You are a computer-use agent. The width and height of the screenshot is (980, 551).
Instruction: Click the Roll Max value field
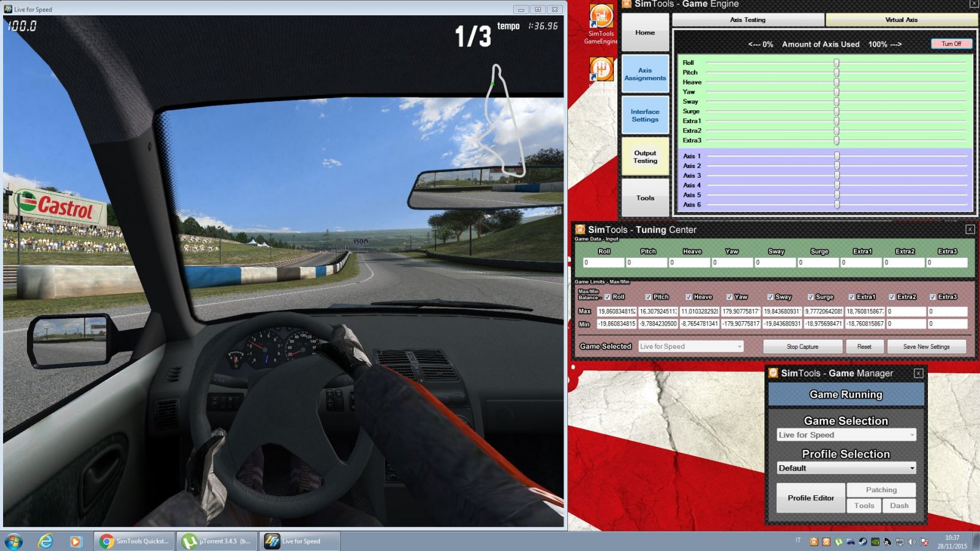[616, 311]
